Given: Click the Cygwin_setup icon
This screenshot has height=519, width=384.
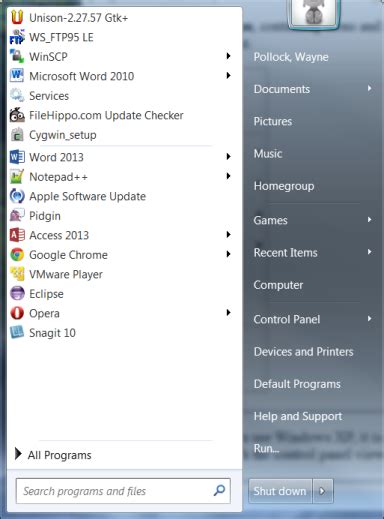Looking at the screenshot, I should pyautogui.click(x=17, y=135).
